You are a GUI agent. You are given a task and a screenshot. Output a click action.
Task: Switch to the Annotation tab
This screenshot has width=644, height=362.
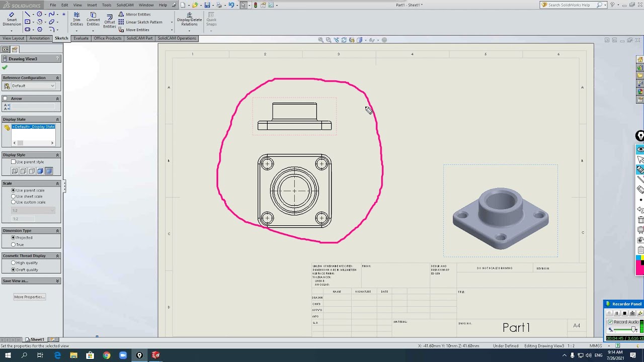coord(39,38)
